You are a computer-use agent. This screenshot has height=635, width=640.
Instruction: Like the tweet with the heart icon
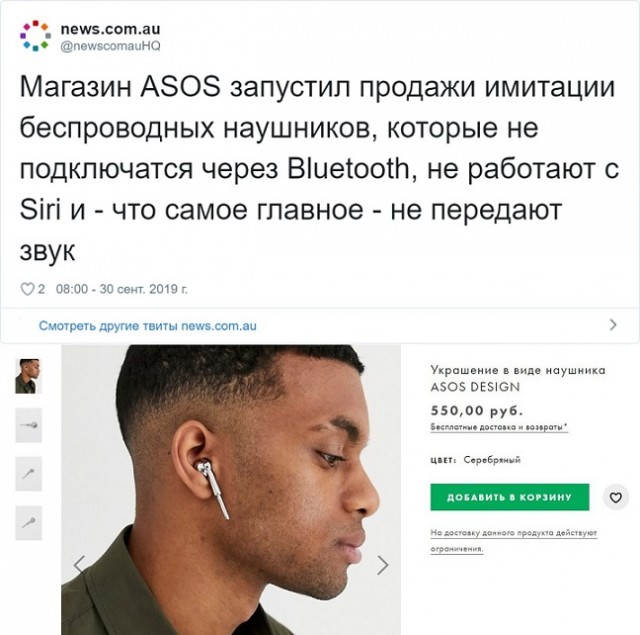click(x=27, y=289)
